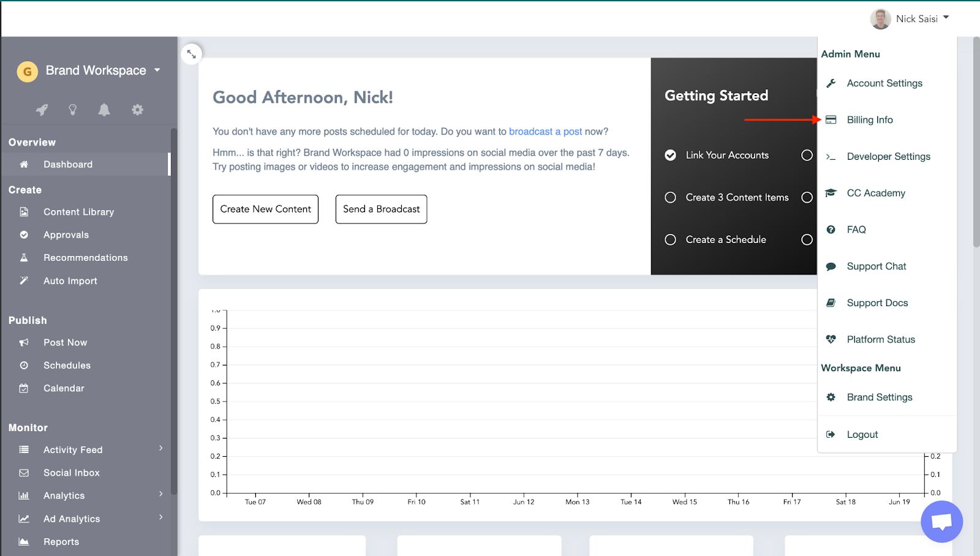Click the Reports area chart icon
This screenshot has width=980, height=556.
(x=24, y=541)
